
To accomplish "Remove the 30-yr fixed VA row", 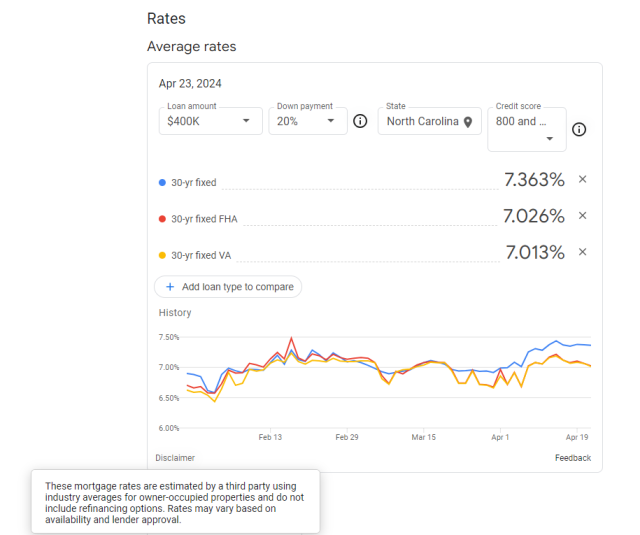I will (582, 252).
